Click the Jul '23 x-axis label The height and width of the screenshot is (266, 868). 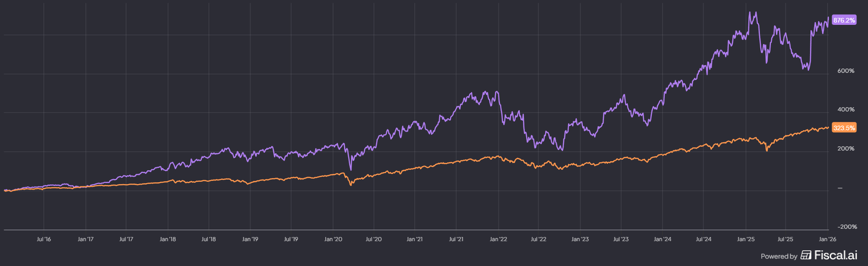pos(621,239)
